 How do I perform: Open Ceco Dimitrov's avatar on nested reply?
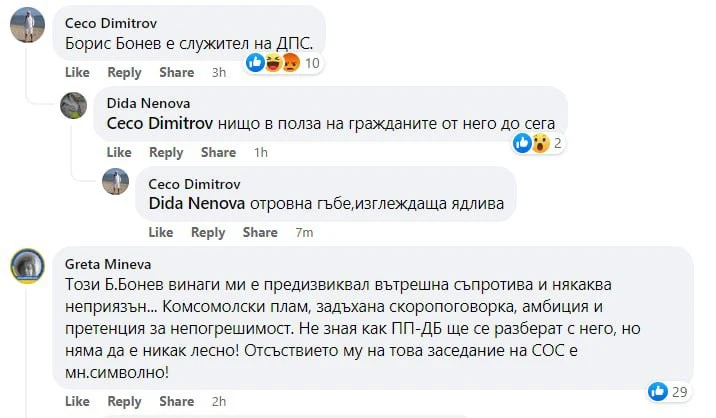117,184
